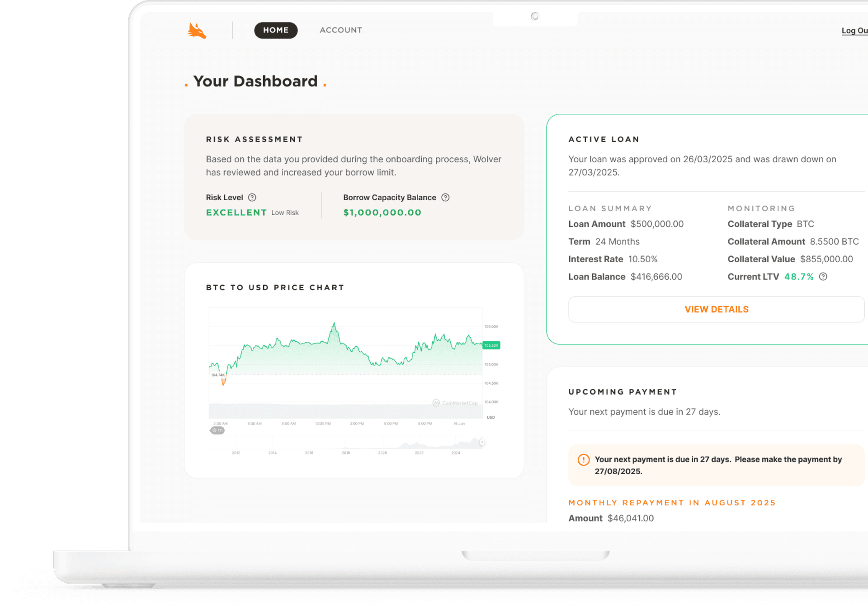This screenshot has height=608, width=868.
Task: Click the history clock badge under chart
Action: click(x=217, y=430)
